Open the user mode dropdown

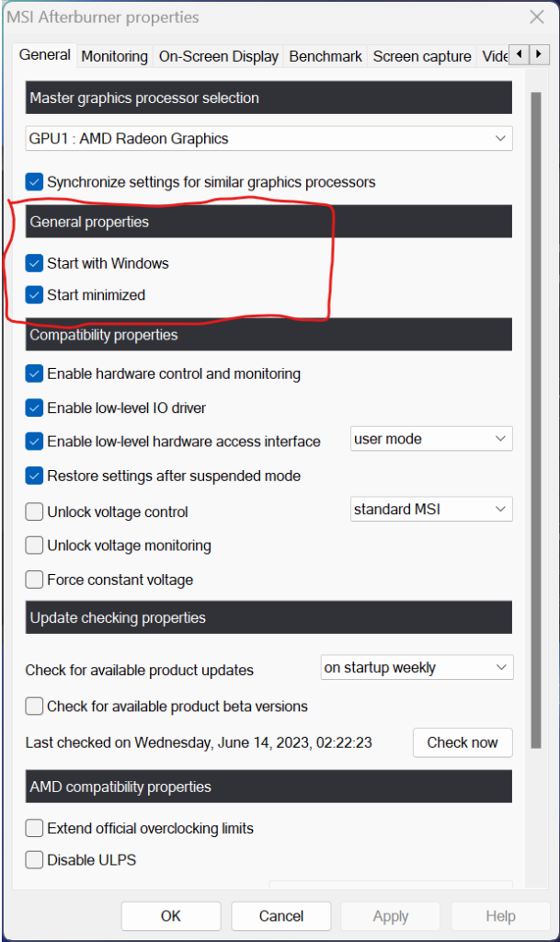(x=431, y=439)
